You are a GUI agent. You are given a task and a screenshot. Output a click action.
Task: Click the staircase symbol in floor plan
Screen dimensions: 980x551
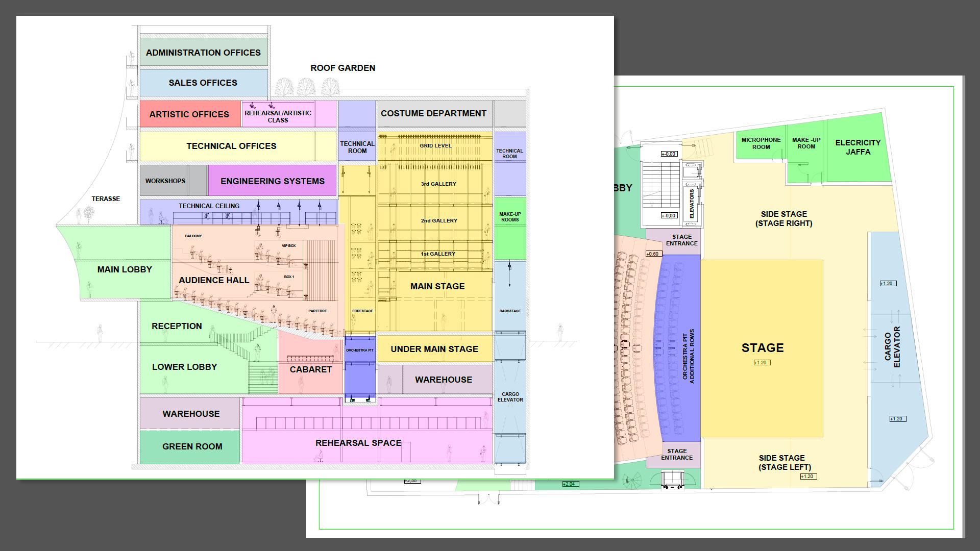click(x=661, y=185)
